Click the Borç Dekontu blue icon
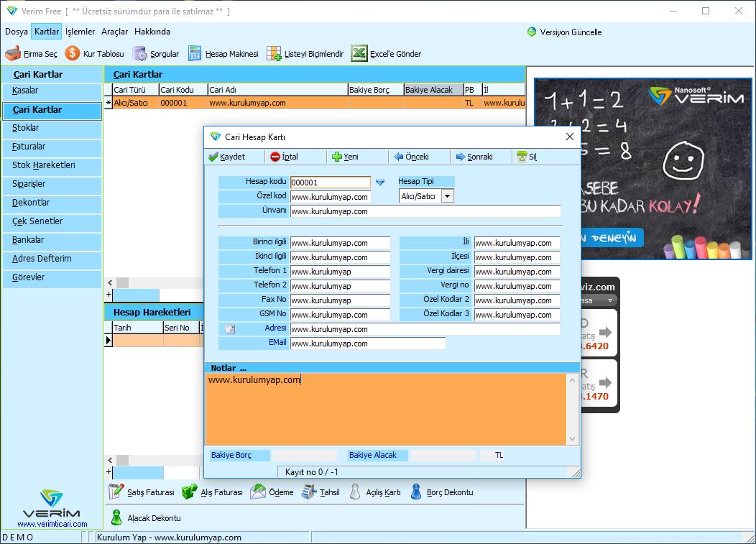756x544 pixels. pyautogui.click(x=416, y=492)
